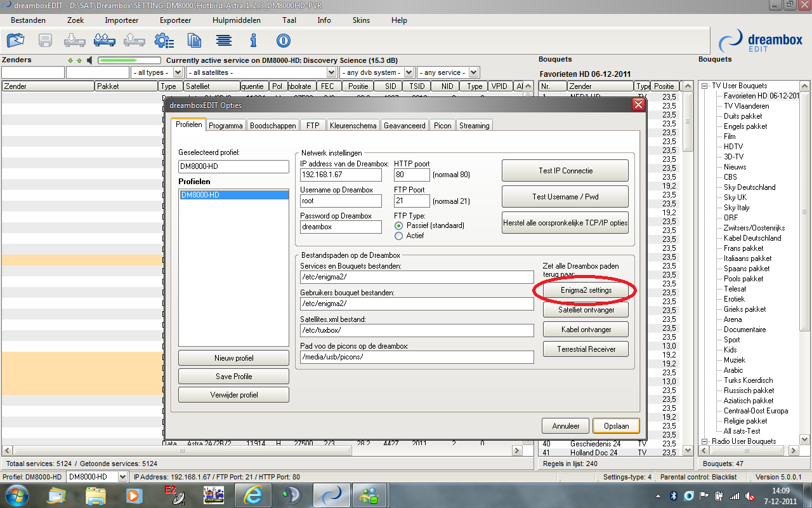The image size is (812, 508).
Task: Open info with the 'i' toolbar icon
Action: point(253,41)
